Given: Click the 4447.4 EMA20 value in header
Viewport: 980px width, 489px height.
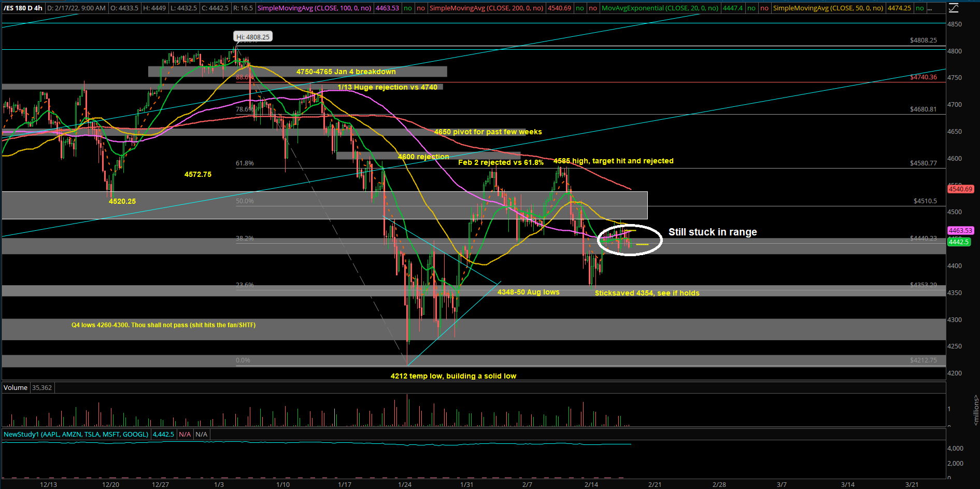Looking at the screenshot, I should pyautogui.click(x=733, y=8).
